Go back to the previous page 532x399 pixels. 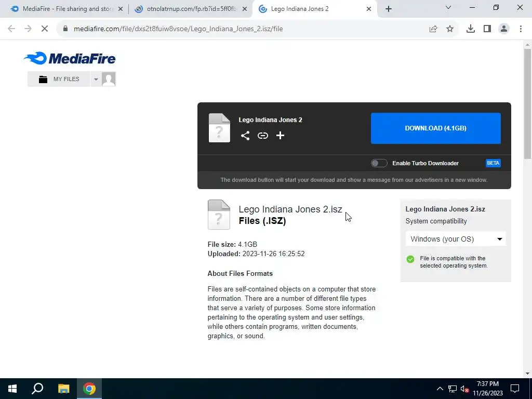[x=11, y=29]
